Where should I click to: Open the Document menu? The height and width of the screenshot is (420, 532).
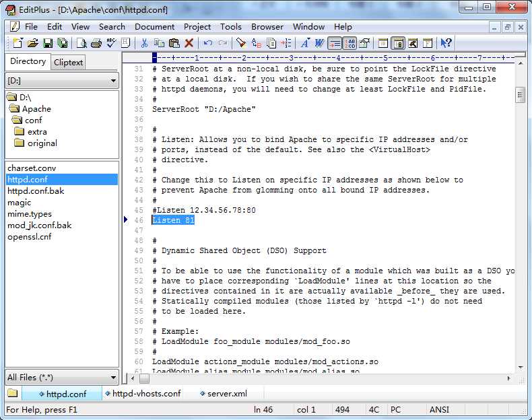[x=154, y=26]
